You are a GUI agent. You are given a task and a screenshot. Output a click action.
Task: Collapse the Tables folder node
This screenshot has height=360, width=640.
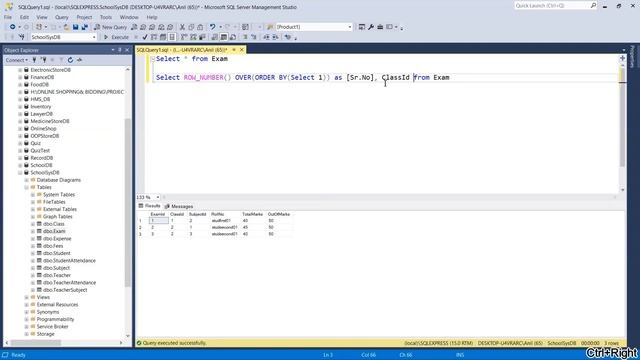click(x=27, y=187)
